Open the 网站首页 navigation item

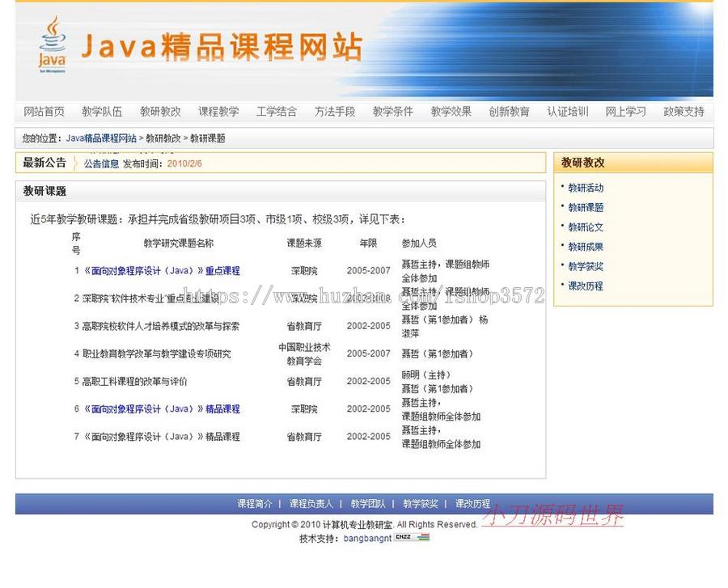coord(43,112)
